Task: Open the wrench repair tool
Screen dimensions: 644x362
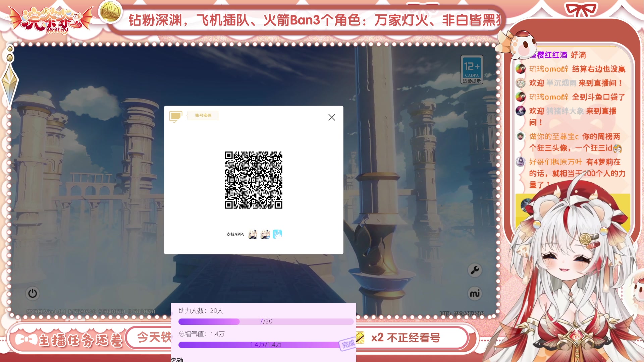Action: point(475,270)
